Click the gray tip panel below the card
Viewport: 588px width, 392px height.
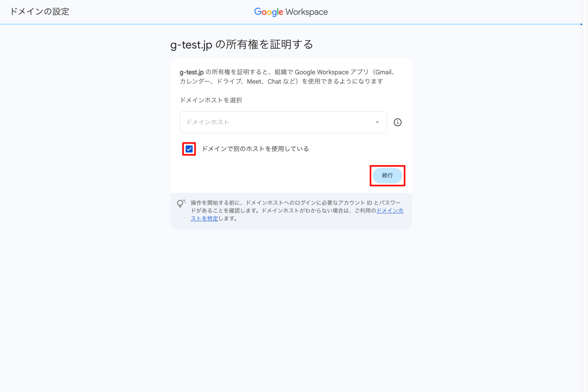291,211
